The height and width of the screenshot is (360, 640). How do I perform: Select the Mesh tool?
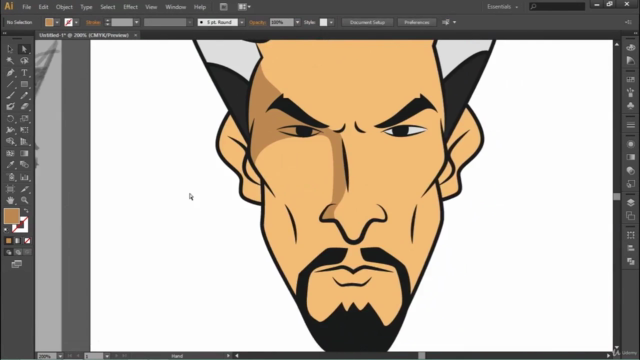point(10,153)
